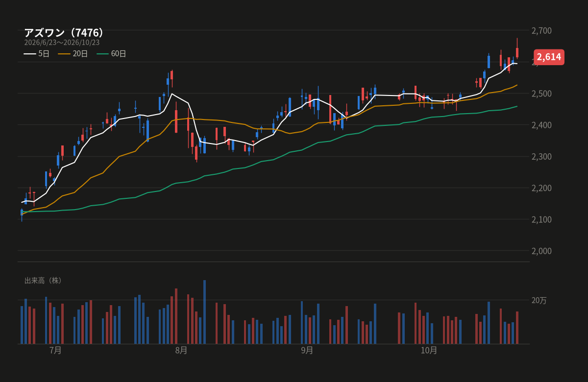Click the 出来高（株） volume panel label
This screenshot has width=588, height=382.
44,281
